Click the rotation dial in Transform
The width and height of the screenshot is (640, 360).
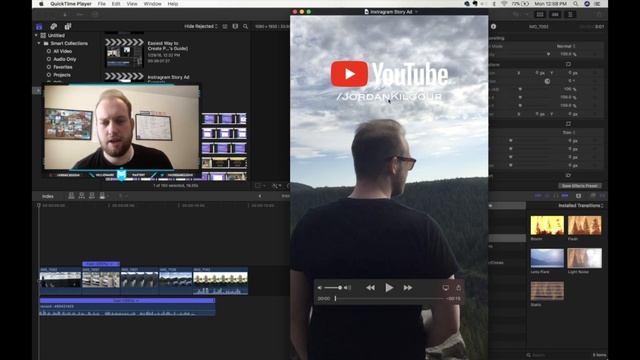point(547,81)
